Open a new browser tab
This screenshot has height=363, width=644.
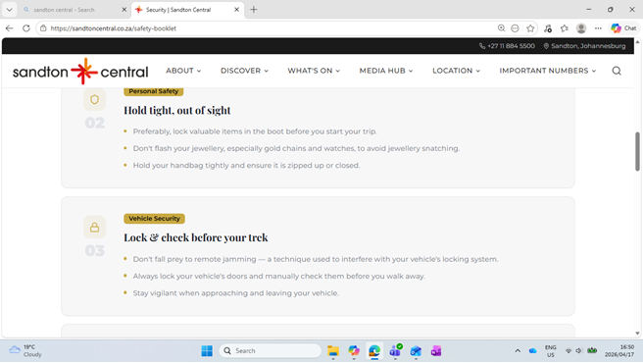(254, 10)
